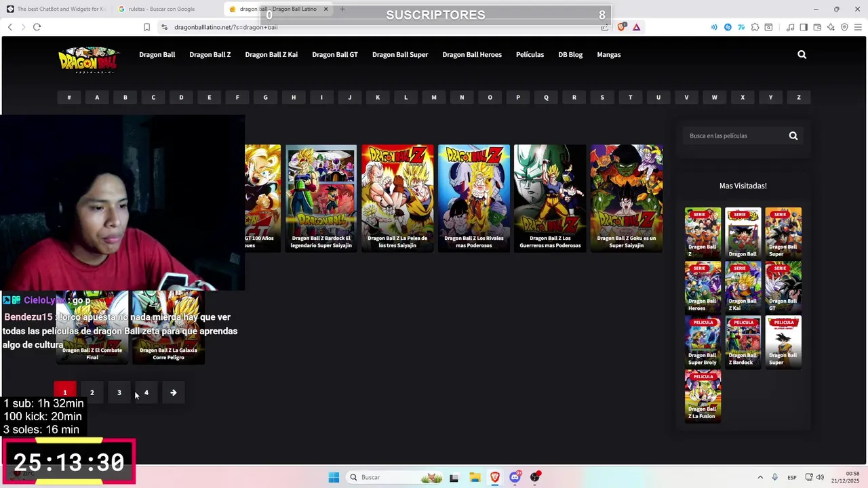Click the next page arrow button
Screen dimensions: 868x488
pos(174,392)
